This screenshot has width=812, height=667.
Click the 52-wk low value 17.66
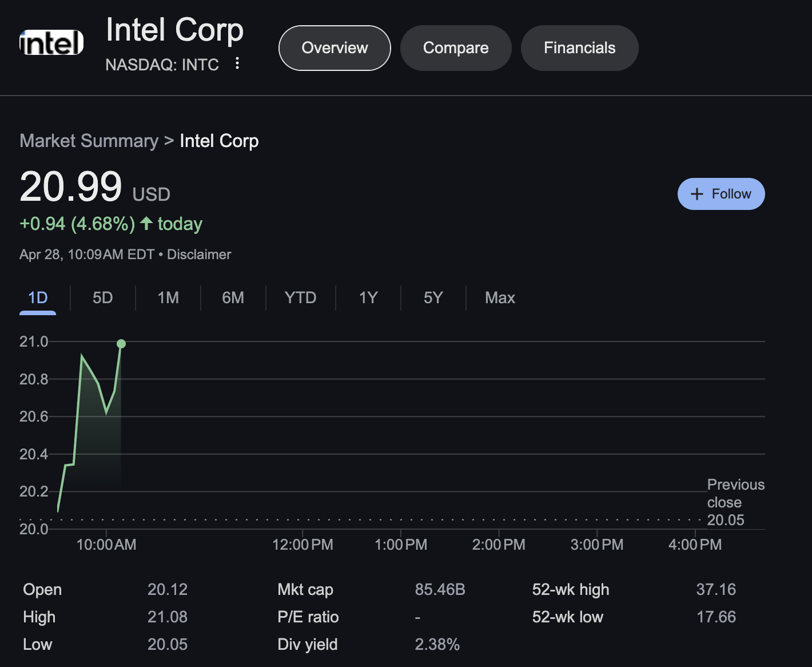coord(716,617)
